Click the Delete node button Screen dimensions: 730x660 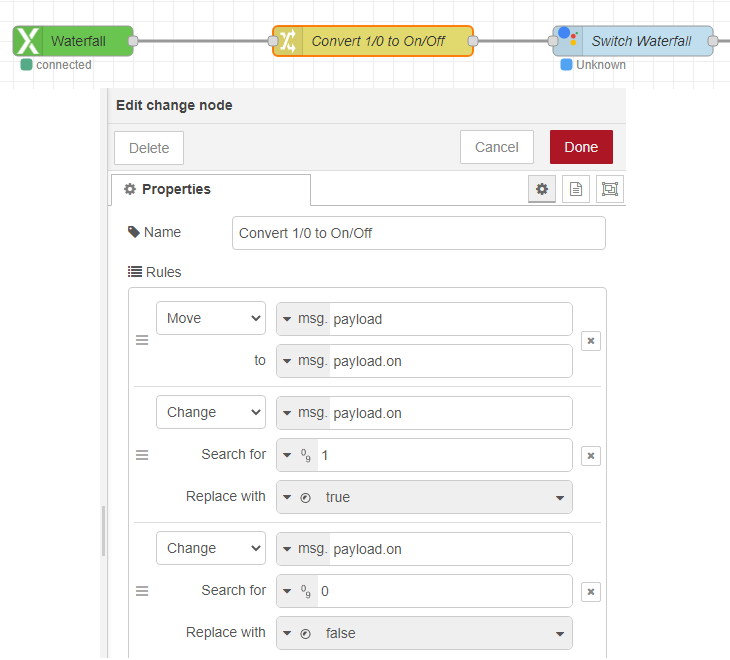click(149, 148)
